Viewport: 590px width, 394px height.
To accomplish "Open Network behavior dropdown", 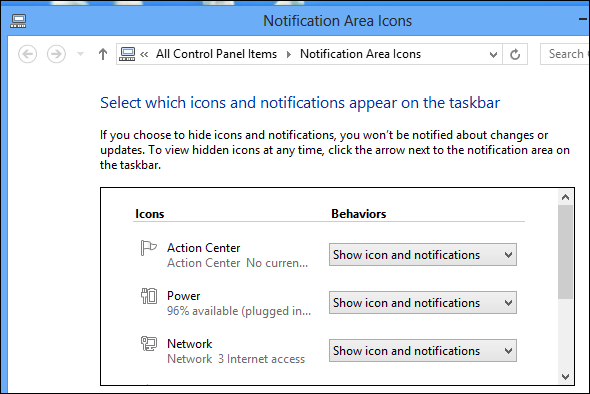I will tap(423, 351).
